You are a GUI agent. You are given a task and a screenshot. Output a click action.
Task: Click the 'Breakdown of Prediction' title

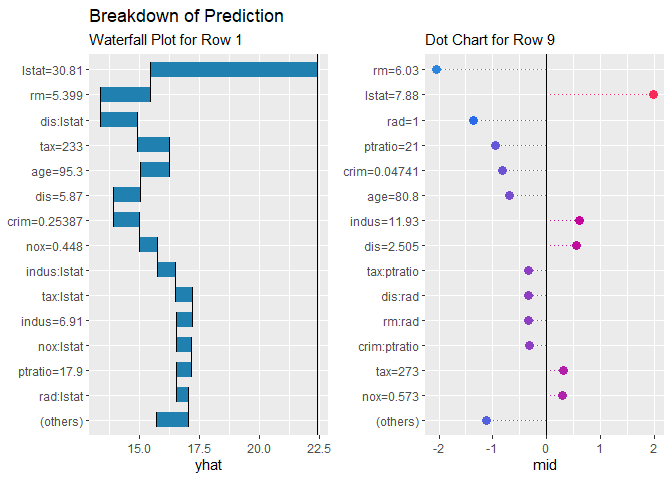[186, 17]
